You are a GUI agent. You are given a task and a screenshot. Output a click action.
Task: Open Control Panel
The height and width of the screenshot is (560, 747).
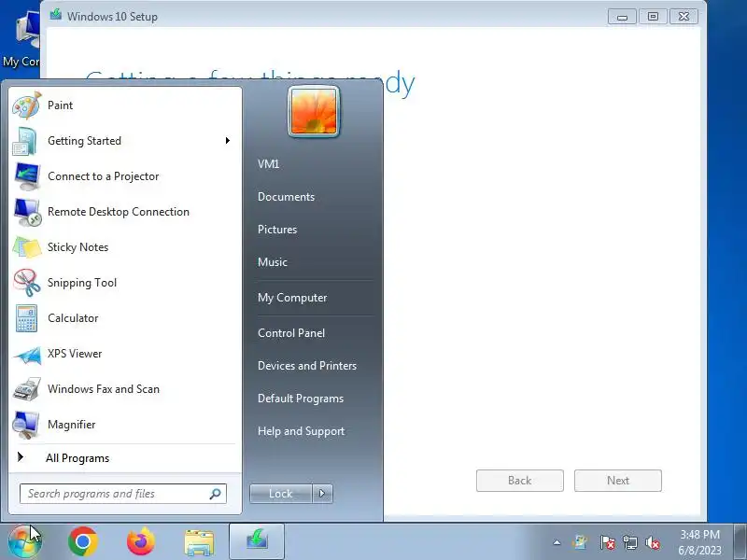(291, 333)
